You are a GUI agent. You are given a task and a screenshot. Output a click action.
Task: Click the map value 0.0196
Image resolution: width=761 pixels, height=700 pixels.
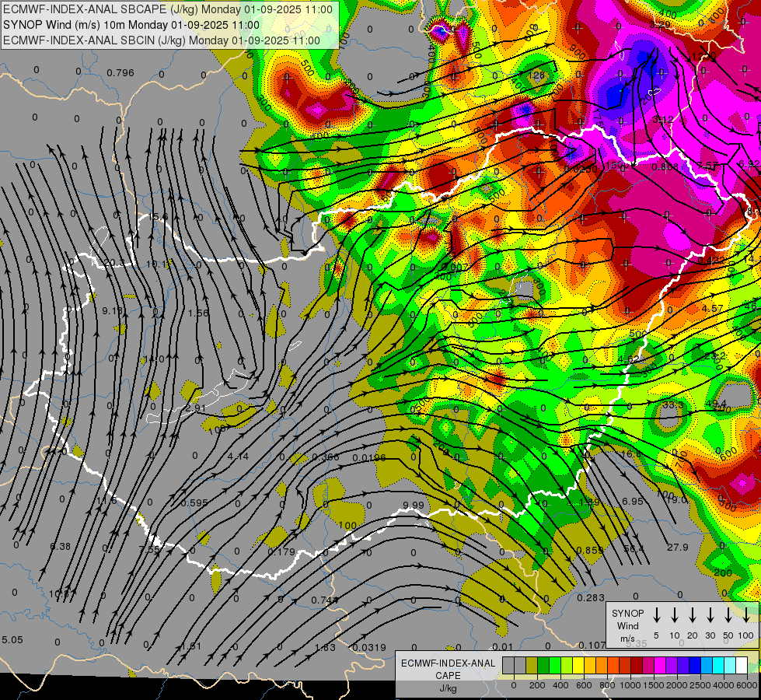click(x=369, y=457)
